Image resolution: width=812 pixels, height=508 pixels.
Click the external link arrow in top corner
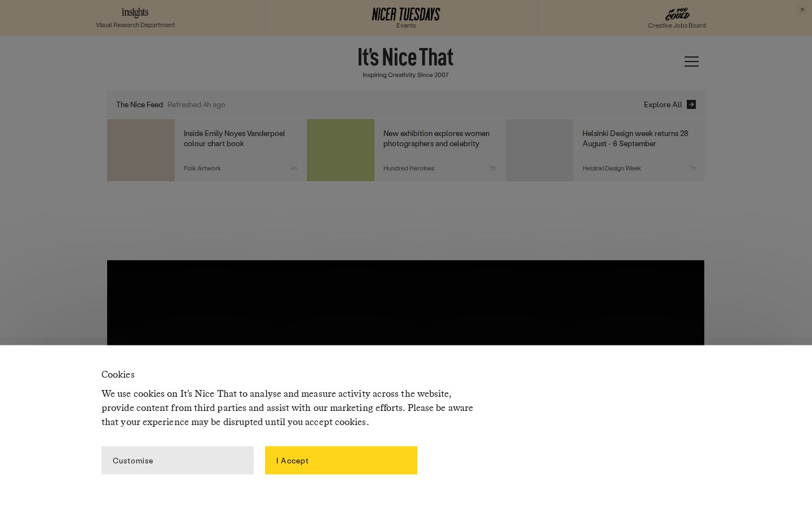801,10
